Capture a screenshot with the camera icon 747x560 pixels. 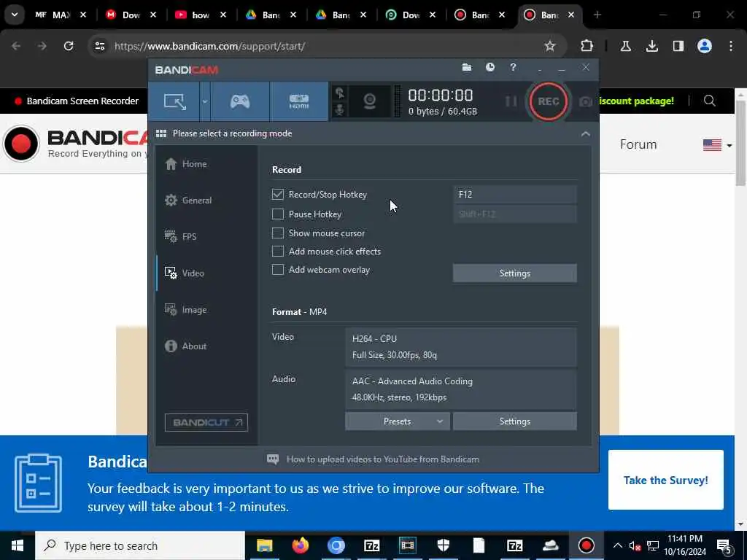coord(586,101)
